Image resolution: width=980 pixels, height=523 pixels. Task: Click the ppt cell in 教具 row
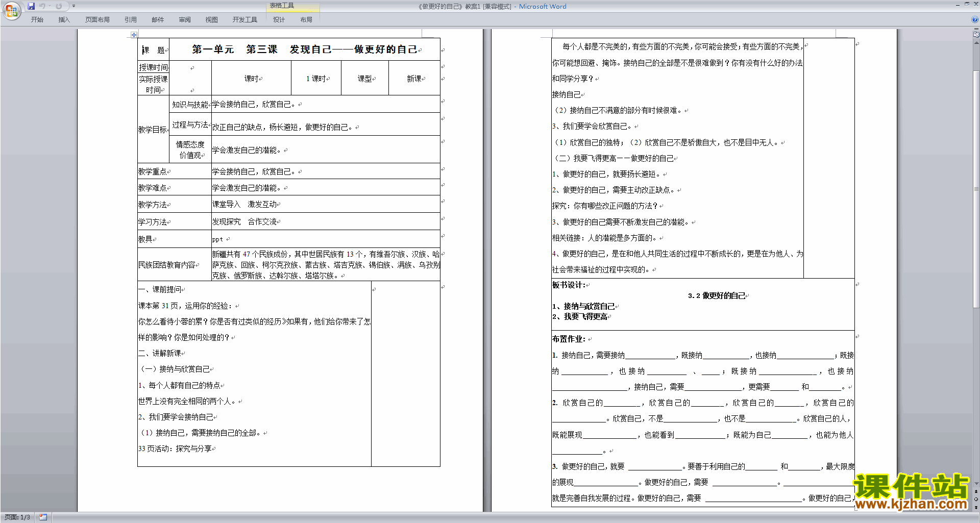click(326, 239)
